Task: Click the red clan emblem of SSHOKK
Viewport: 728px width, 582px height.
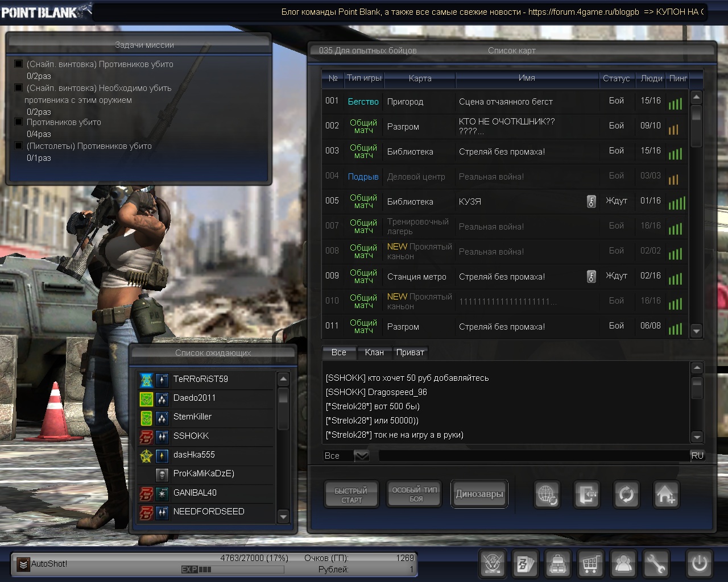Action: 146,436
